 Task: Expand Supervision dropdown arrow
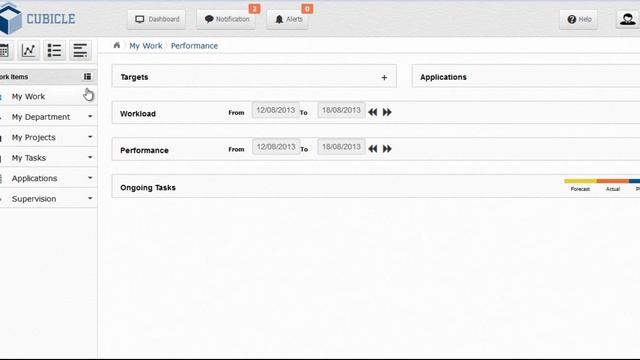tap(90, 198)
